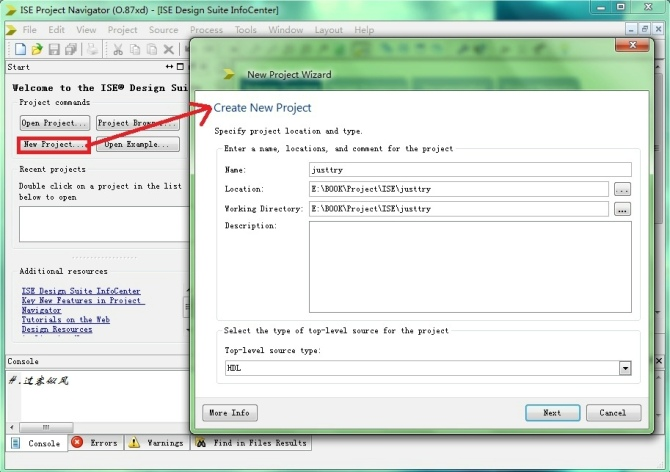Open Tutorials on the Web link
Viewport: 670px width, 472px height.
(66, 320)
